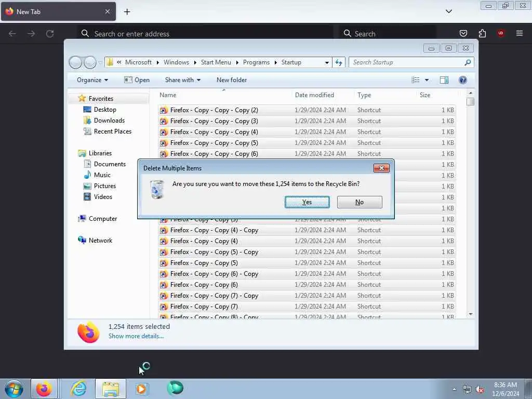Image resolution: width=532 pixels, height=399 pixels.
Task: Select Network in navigation pane
Action: [100, 240]
